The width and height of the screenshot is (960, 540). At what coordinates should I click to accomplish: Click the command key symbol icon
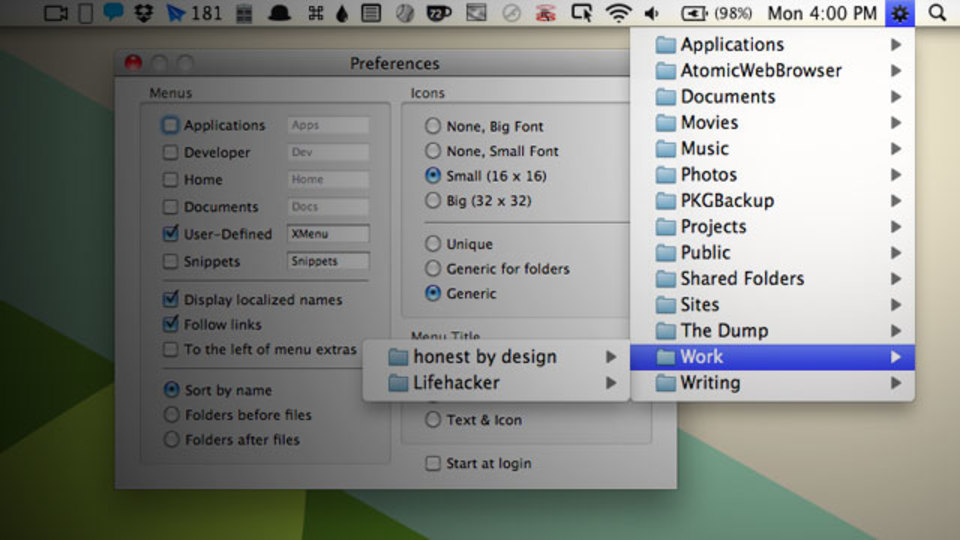coord(315,13)
